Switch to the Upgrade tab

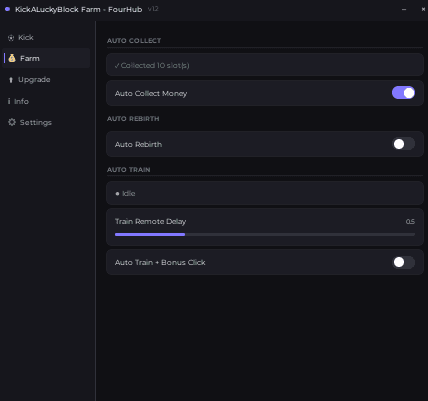pyautogui.click(x=34, y=80)
